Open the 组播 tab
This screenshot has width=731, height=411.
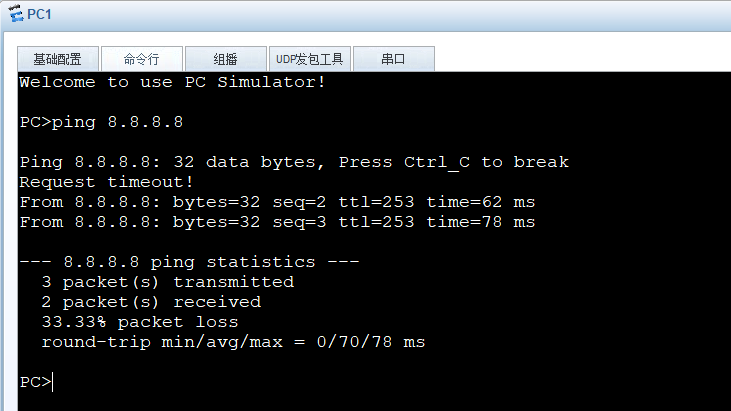(225, 59)
